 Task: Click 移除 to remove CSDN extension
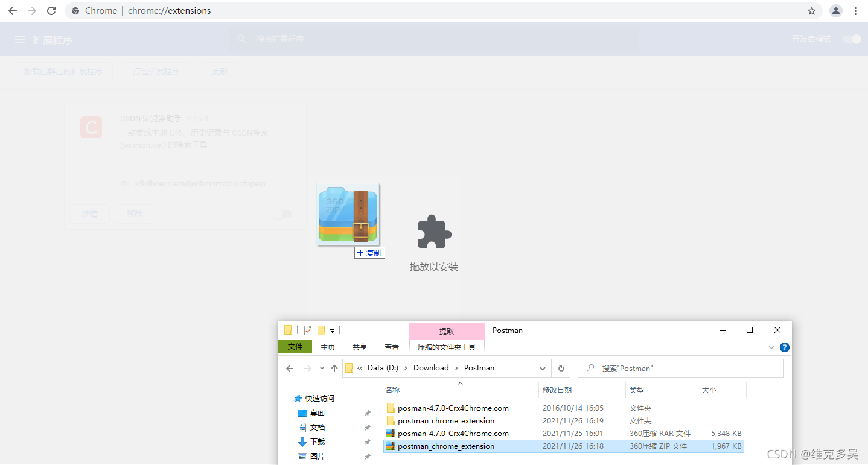coord(135,214)
